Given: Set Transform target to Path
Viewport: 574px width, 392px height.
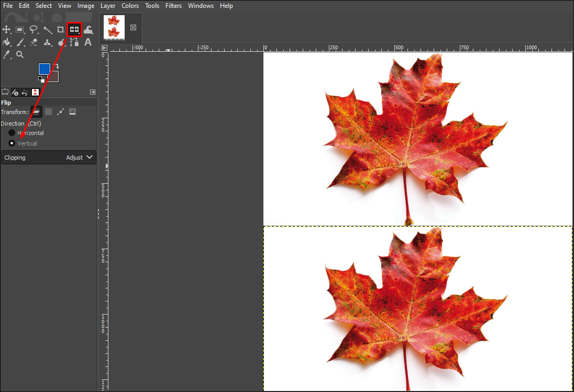Looking at the screenshot, I should tap(60, 112).
